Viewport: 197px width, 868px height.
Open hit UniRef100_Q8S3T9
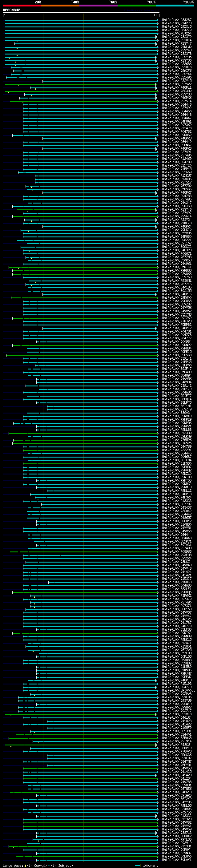(x=177, y=37)
